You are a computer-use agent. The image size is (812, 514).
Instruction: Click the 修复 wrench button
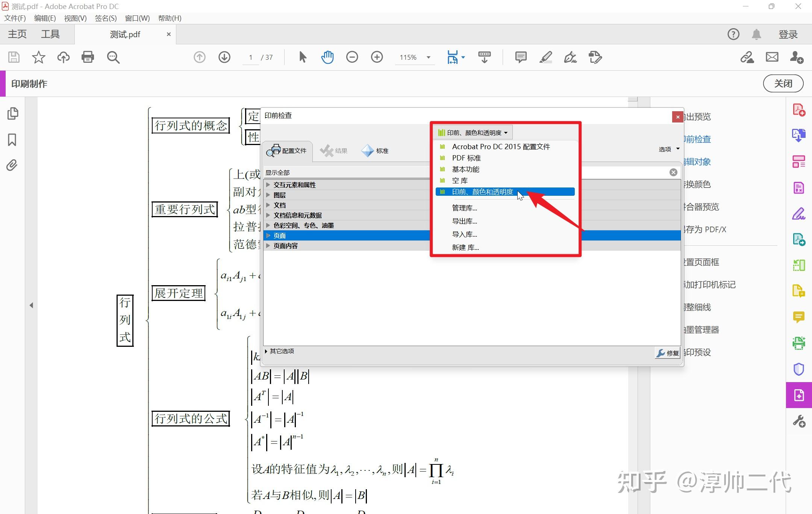click(668, 353)
